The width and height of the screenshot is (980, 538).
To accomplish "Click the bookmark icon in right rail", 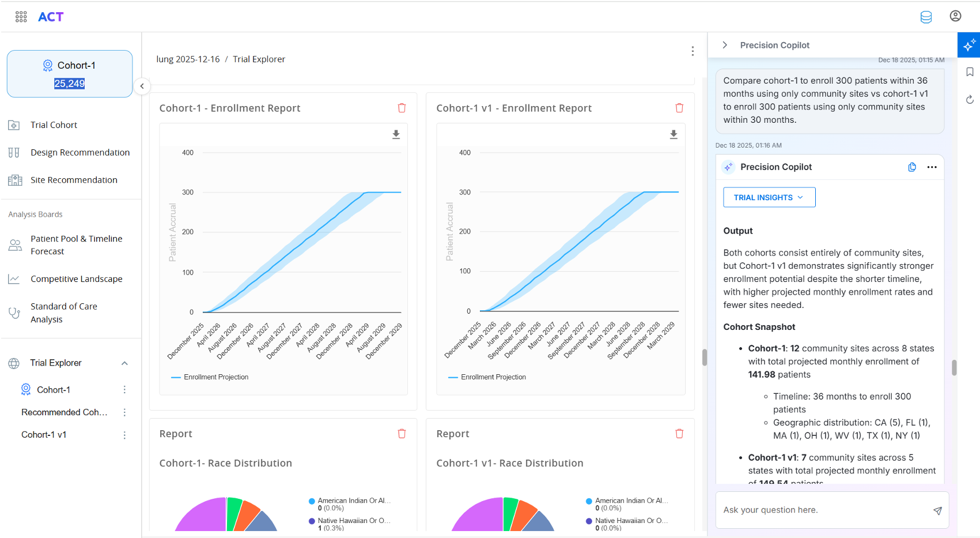I will (x=970, y=72).
